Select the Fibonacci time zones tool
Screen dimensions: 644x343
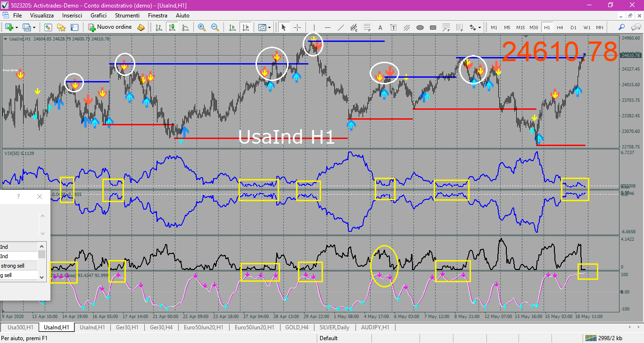point(459,27)
